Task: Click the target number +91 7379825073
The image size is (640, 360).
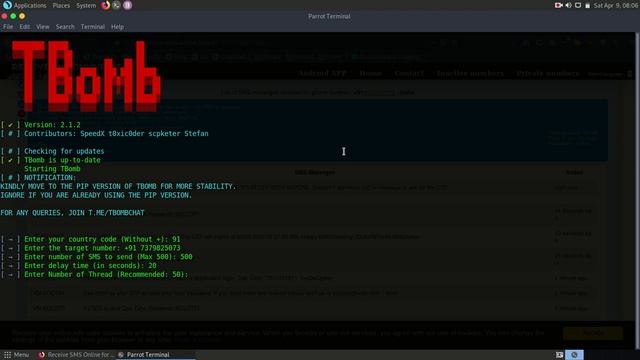Action: pyautogui.click(x=152, y=248)
